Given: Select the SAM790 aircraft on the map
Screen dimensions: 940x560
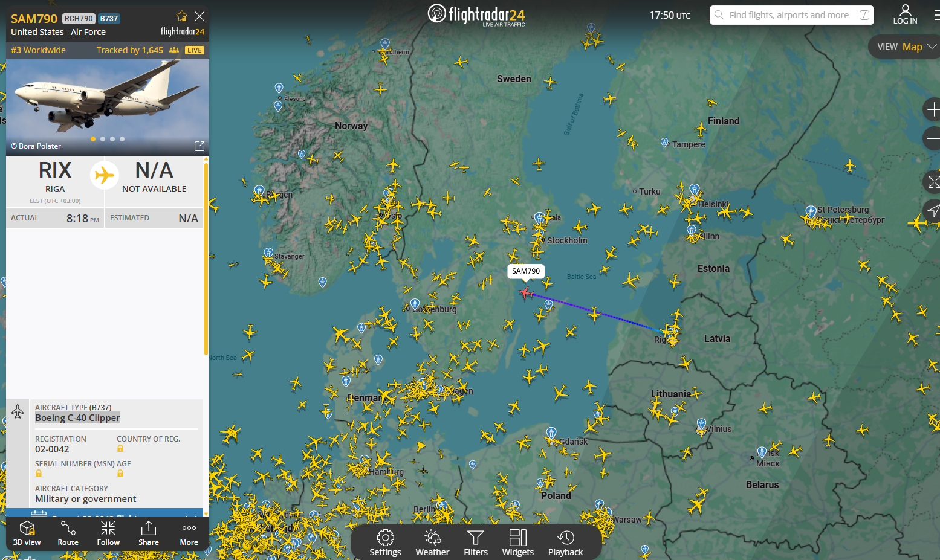Looking at the screenshot, I should [x=525, y=293].
